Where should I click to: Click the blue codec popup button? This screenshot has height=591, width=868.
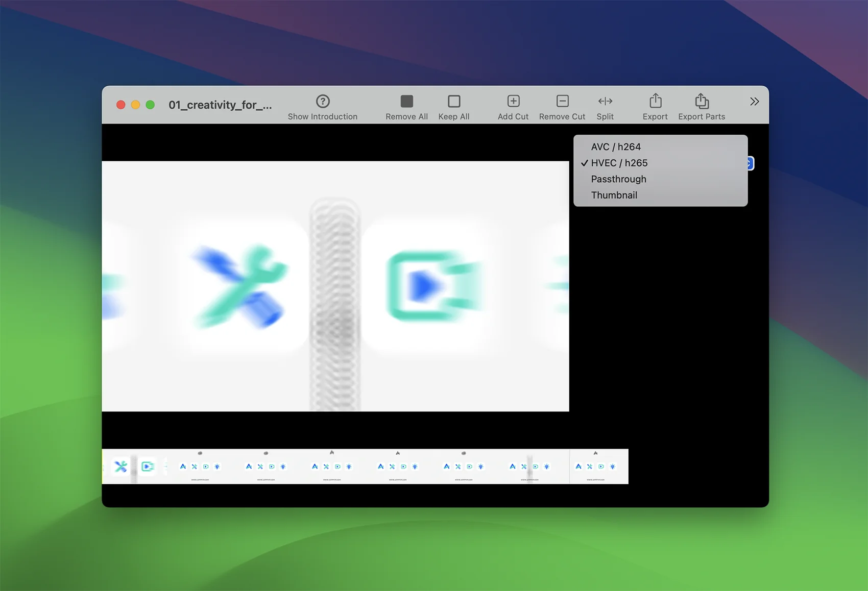point(751,163)
